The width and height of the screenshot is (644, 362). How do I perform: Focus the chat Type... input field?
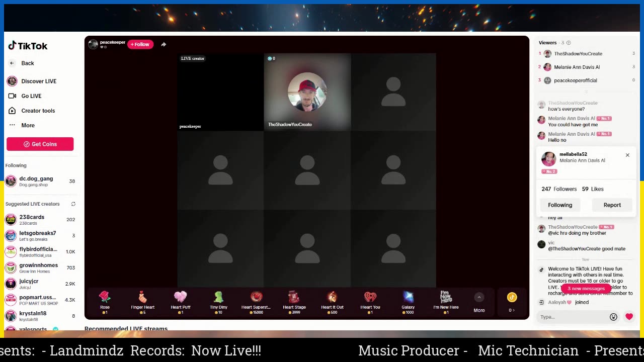click(x=571, y=317)
